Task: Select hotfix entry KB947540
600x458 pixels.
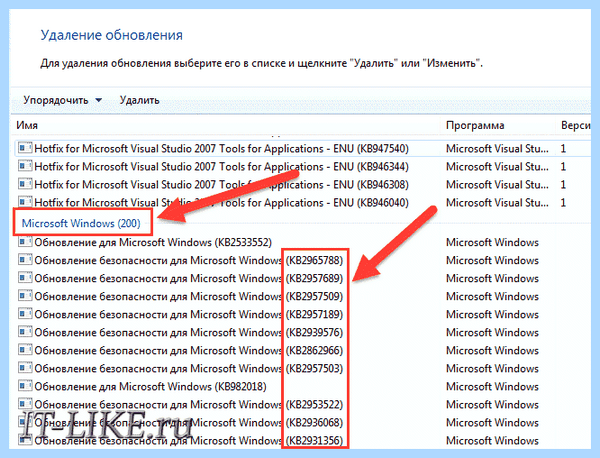Action: [x=222, y=148]
